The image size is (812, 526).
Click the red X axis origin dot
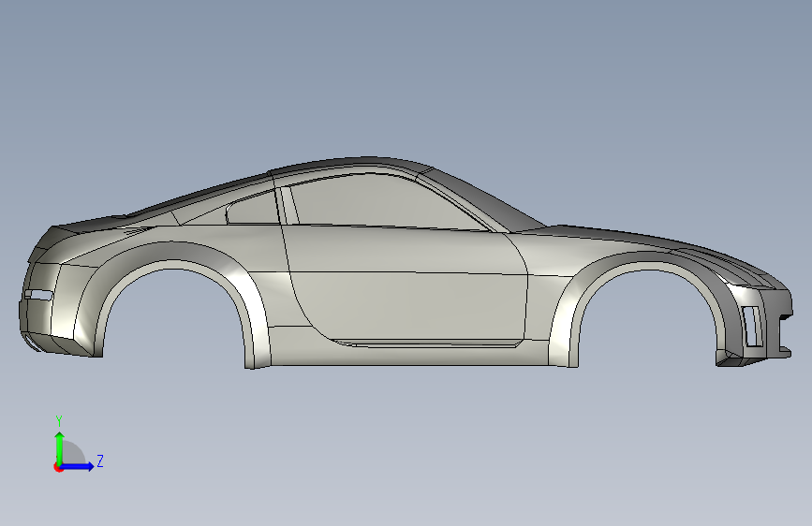click(x=58, y=467)
